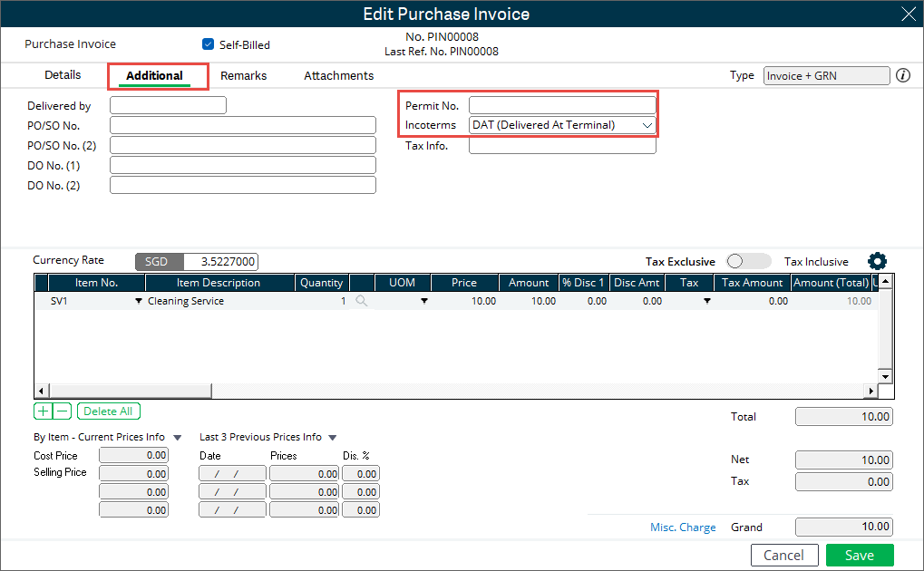This screenshot has height=571, width=924.
Task: Click the Save button
Action: click(860, 555)
